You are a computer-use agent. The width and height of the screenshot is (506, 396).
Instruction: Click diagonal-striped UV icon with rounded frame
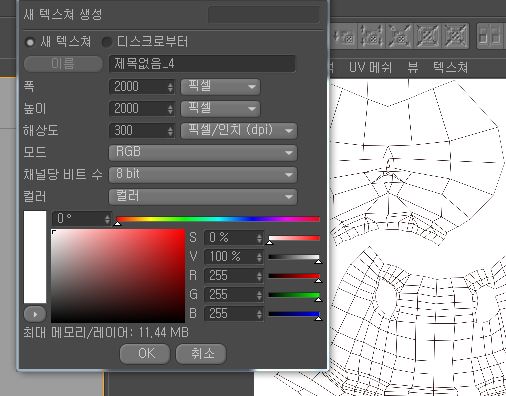427,36
